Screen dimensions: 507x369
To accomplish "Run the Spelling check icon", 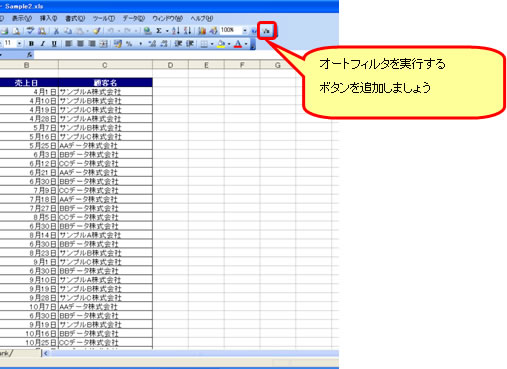I will [31, 31].
